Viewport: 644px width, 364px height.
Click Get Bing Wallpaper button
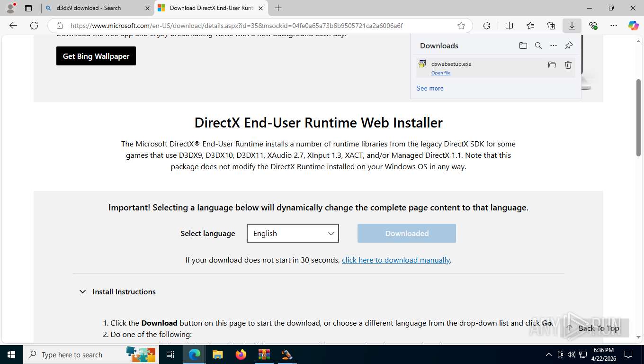tap(96, 56)
